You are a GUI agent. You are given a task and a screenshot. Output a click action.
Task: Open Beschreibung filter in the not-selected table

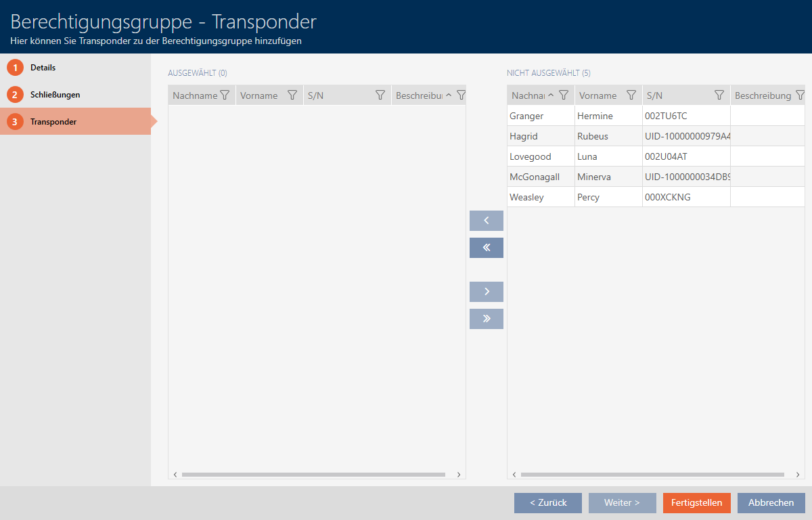pyautogui.click(x=800, y=95)
